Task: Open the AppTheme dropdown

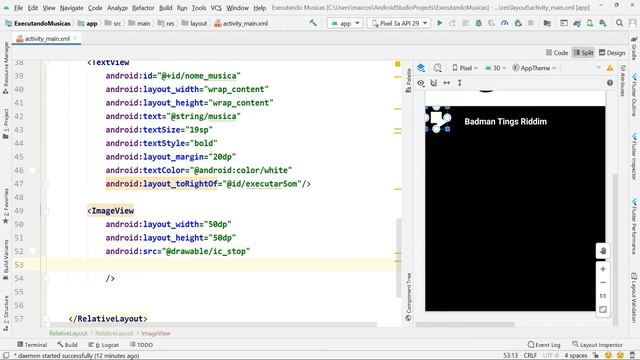Action: point(534,68)
